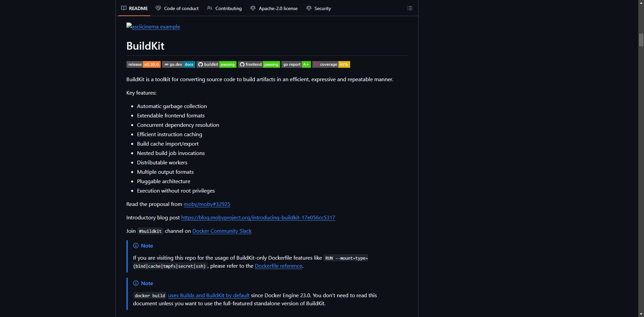
Task: Follow the moby/moby#32925 proposal link
Action: click(207, 204)
